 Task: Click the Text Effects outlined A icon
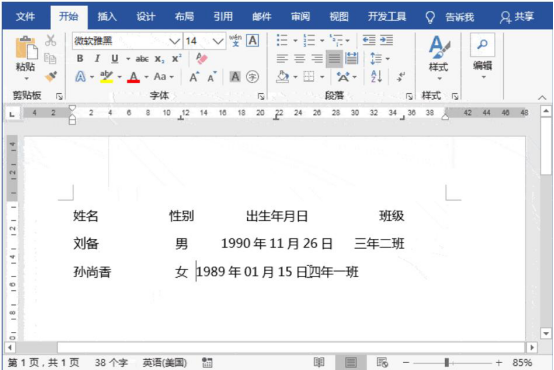(81, 76)
